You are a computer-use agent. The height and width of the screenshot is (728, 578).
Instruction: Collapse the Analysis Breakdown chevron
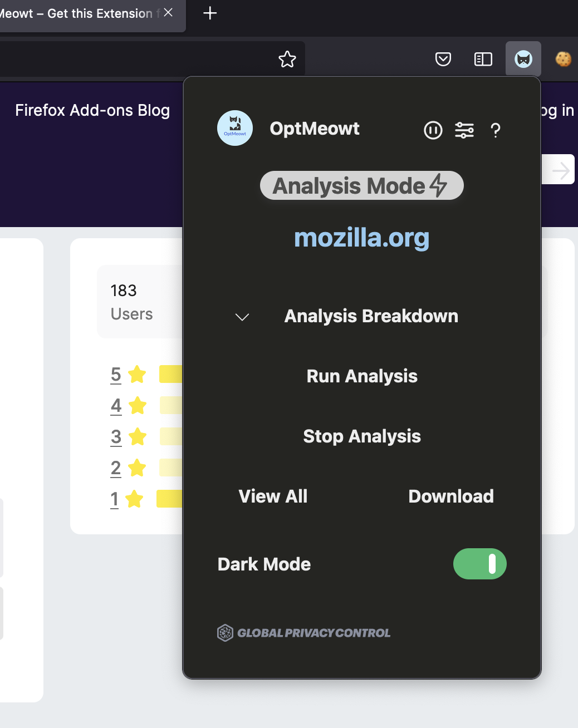[242, 317]
